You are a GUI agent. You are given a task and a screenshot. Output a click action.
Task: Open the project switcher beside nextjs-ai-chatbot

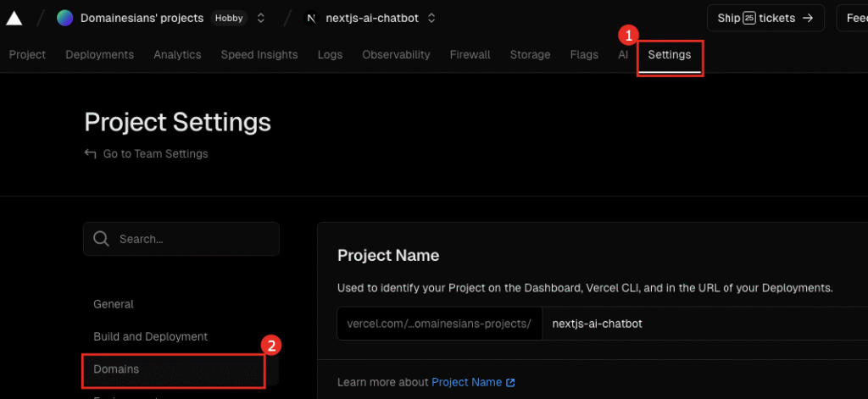point(431,19)
